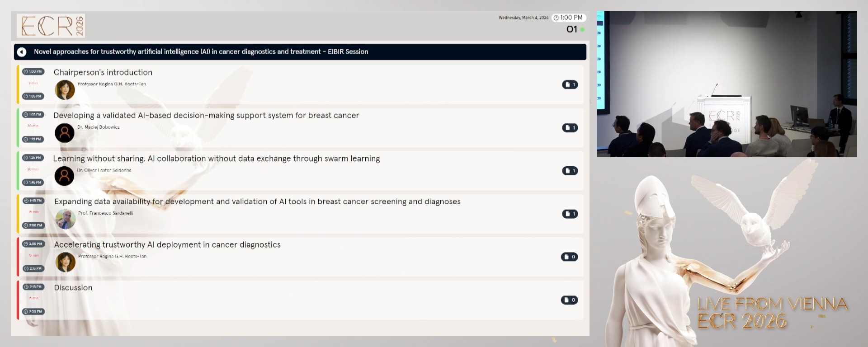The image size is (868, 347).
Task: Select speaker name Professor Regina Beets-Tan under Accelerating talk
Action: click(x=112, y=256)
